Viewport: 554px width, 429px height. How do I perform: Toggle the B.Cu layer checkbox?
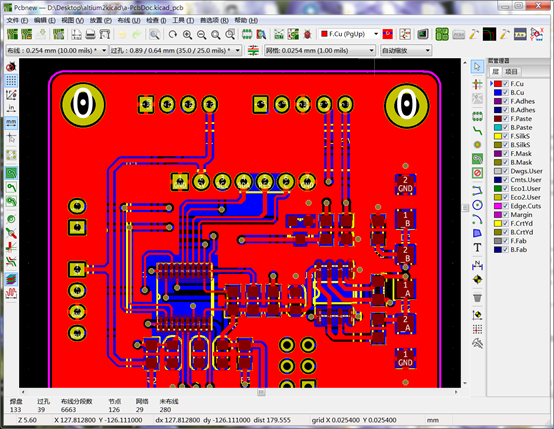pyautogui.click(x=506, y=93)
